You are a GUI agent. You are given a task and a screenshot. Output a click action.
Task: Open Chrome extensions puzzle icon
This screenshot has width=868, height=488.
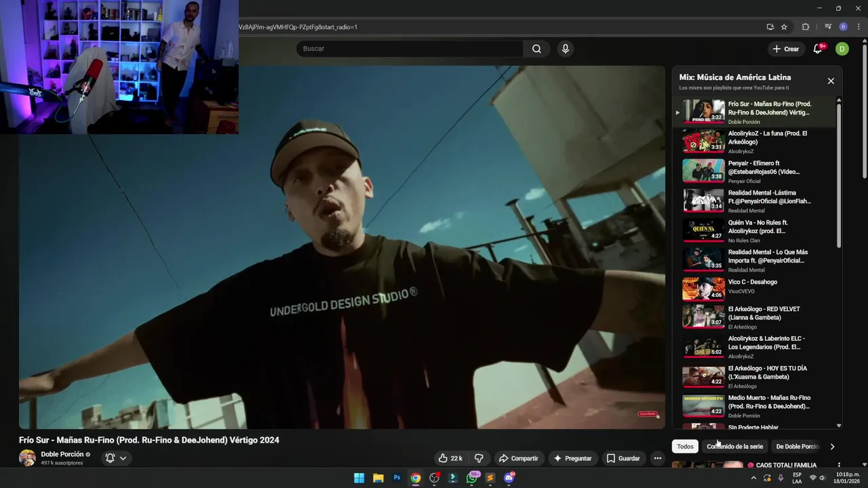click(x=806, y=27)
